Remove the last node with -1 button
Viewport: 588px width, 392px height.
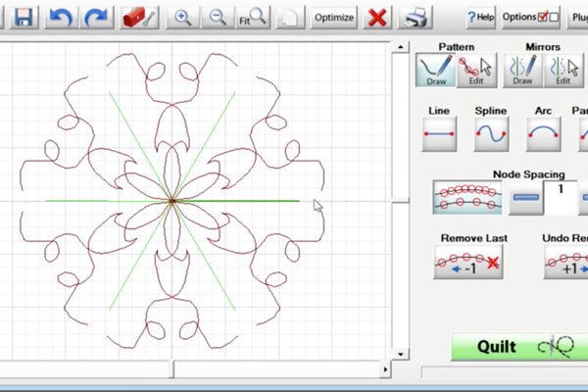468,262
